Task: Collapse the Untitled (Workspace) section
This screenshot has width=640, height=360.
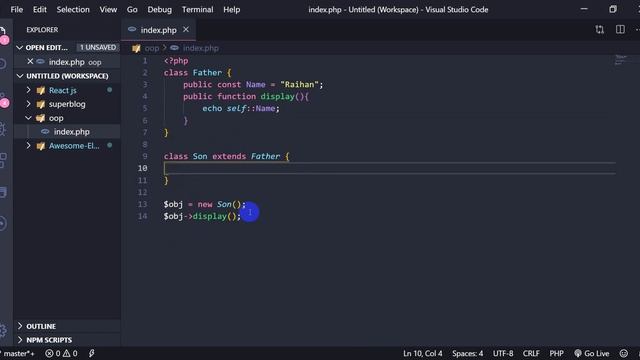Action: (x=19, y=76)
